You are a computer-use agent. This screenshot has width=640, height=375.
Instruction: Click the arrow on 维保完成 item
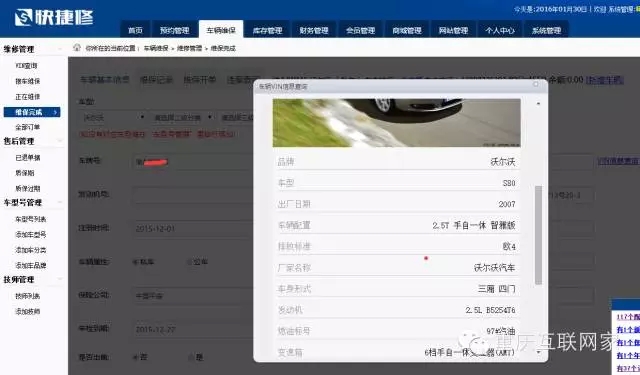click(x=56, y=112)
